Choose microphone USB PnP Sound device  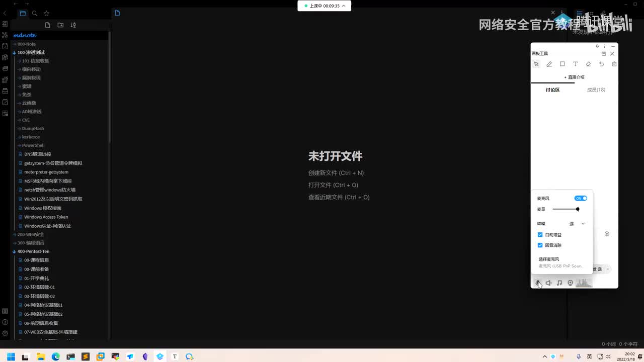click(x=561, y=266)
